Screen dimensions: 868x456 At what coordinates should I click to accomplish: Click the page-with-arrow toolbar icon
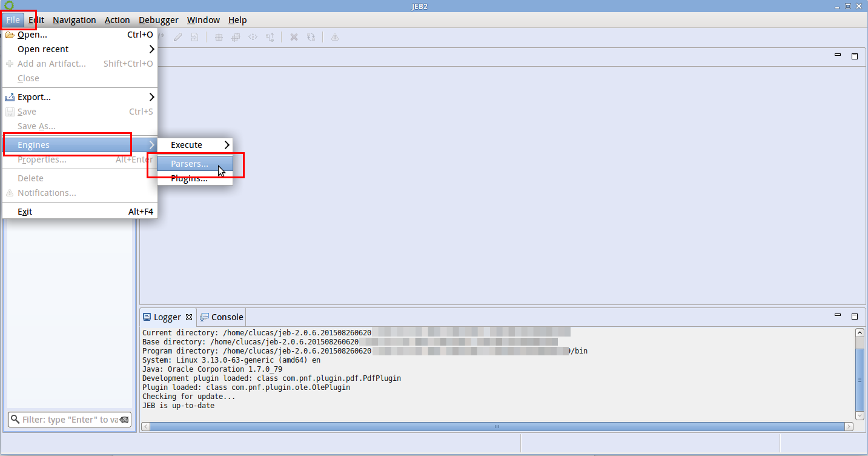[x=194, y=37]
